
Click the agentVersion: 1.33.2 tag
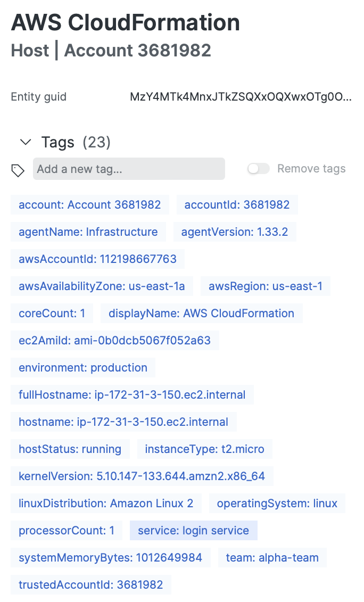[235, 232]
